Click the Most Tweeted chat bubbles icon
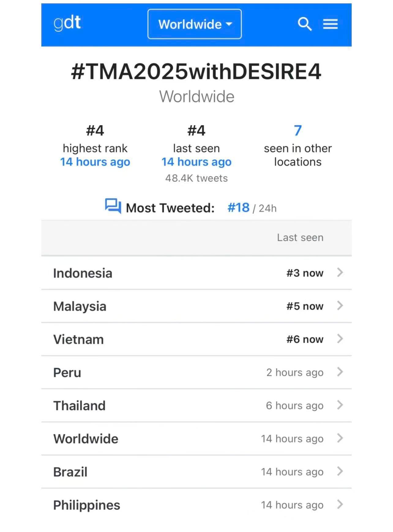393x532 pixels. tap(113, 206)
